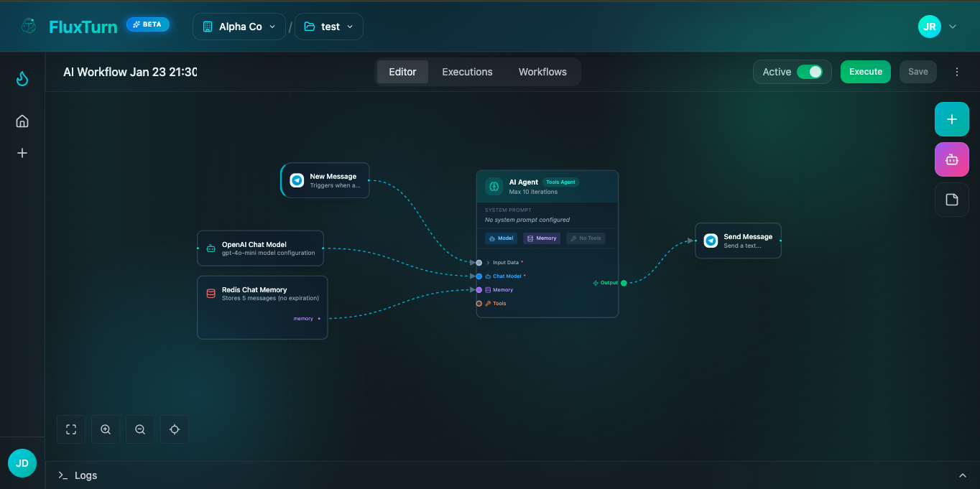Click the Model badge in AI Agent
The width and height of the screenshot is (980, 489).
click(x=501, y=238)
